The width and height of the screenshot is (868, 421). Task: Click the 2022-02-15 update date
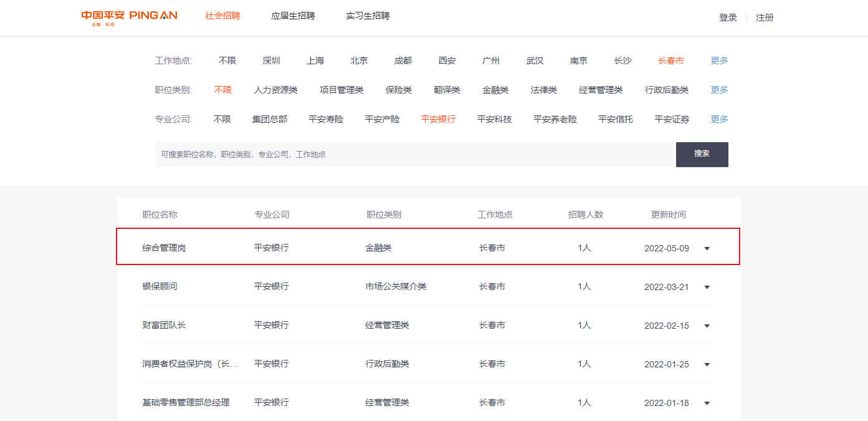click(x=667, y=326)
